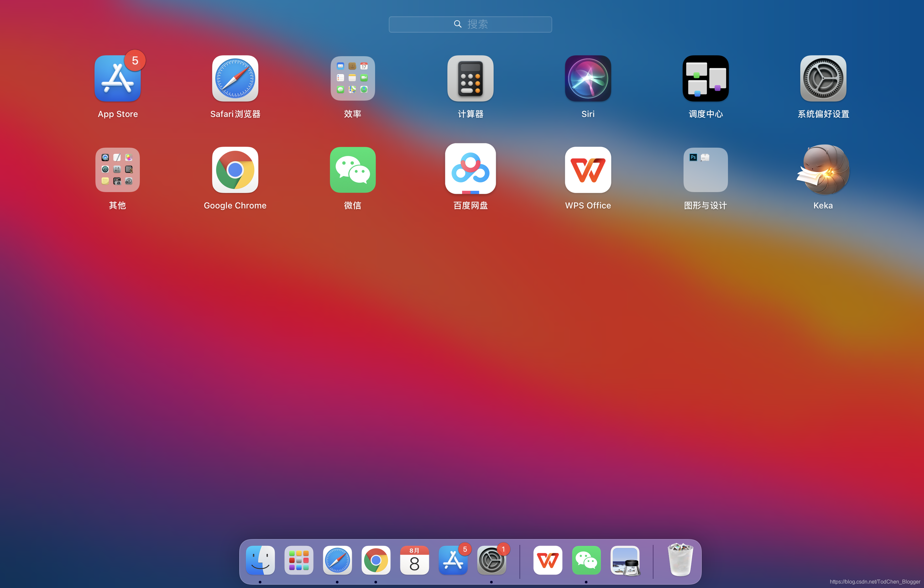924x588 pixels.
Task: Open 系统偏好设置 in Launchpad grid
Action: click(823, 79)
